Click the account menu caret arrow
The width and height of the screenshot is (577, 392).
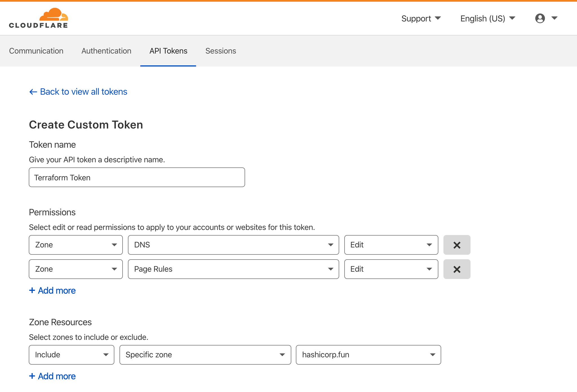554,18
